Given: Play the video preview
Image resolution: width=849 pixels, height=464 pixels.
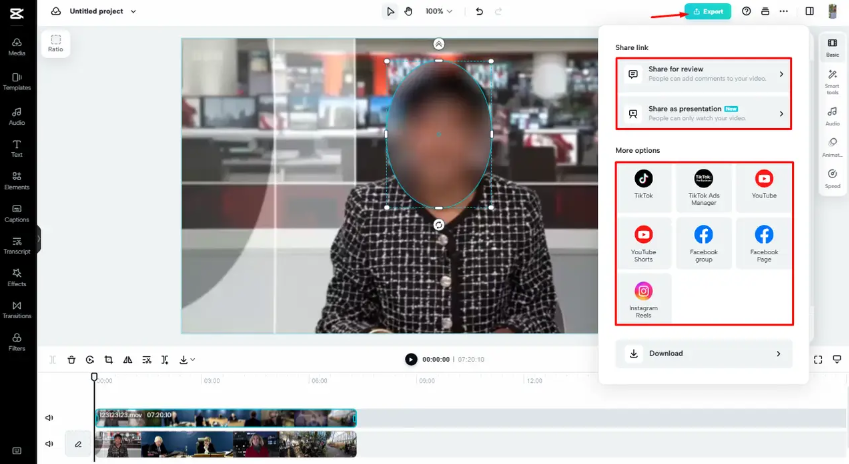Looking at the screenshot, I should [411, 360].
